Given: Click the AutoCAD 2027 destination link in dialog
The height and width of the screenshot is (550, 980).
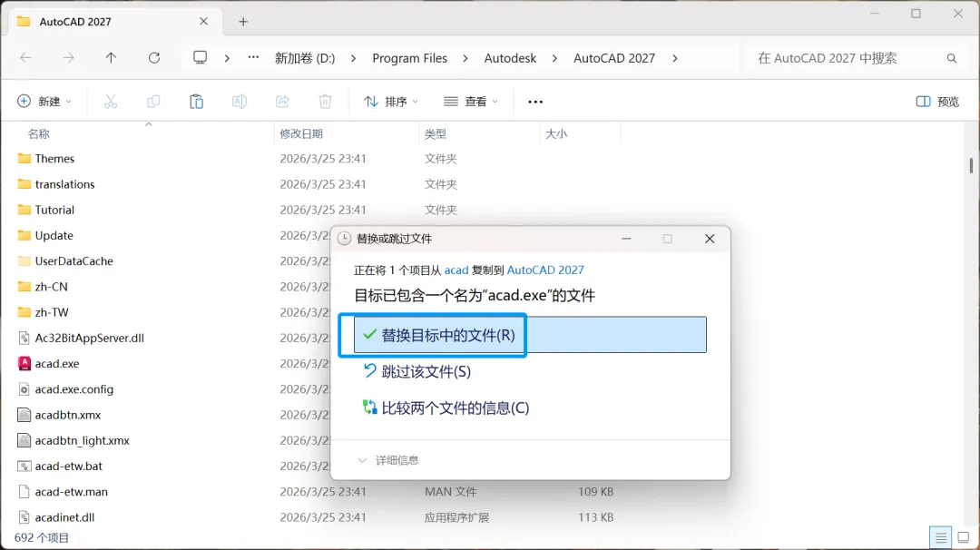Looking at the screenshot, I should 545,270.
